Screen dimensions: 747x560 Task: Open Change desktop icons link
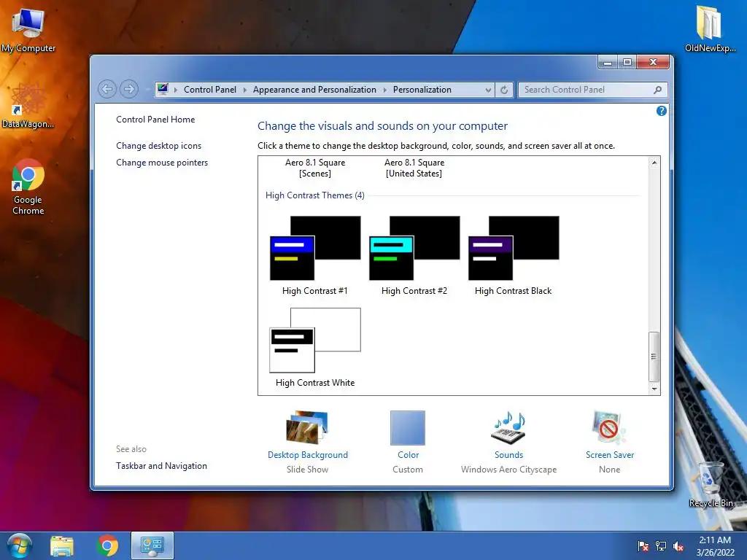click(158, 146)
